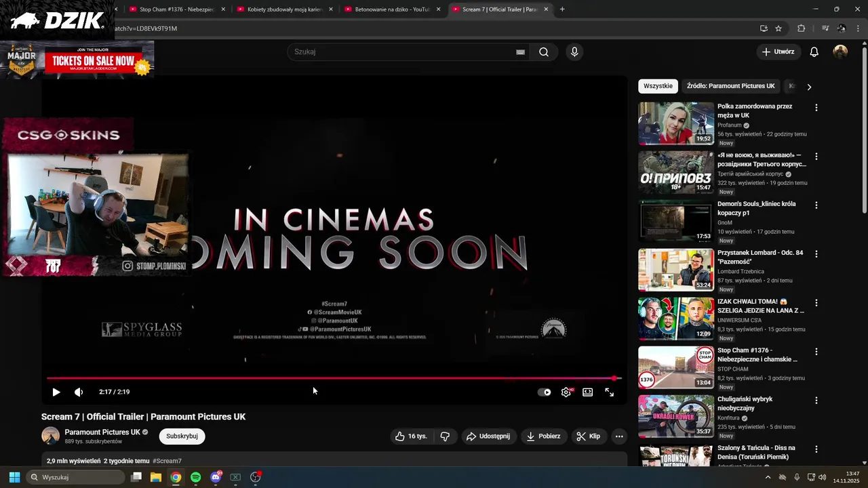868x488 pixels.
Task: Open Demon's Souls_kliniec króla kopaczy title
Action: click(757, 208)
